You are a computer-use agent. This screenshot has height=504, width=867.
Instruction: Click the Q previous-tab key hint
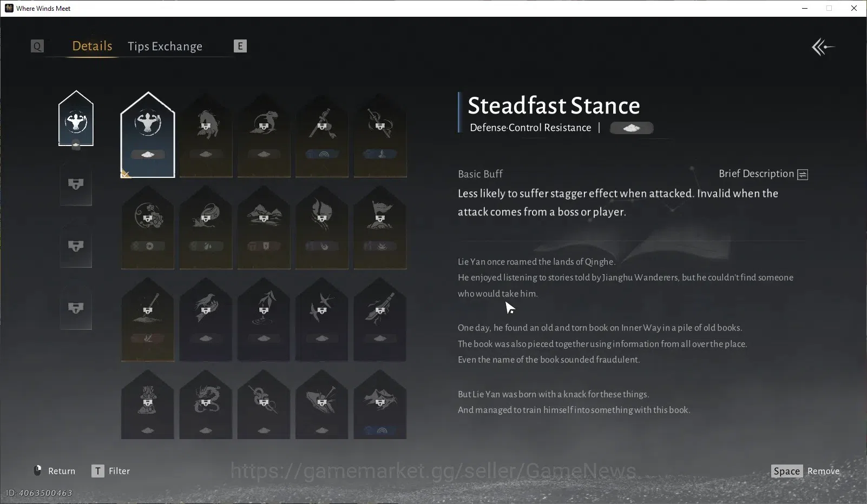[x=37, y=46]
